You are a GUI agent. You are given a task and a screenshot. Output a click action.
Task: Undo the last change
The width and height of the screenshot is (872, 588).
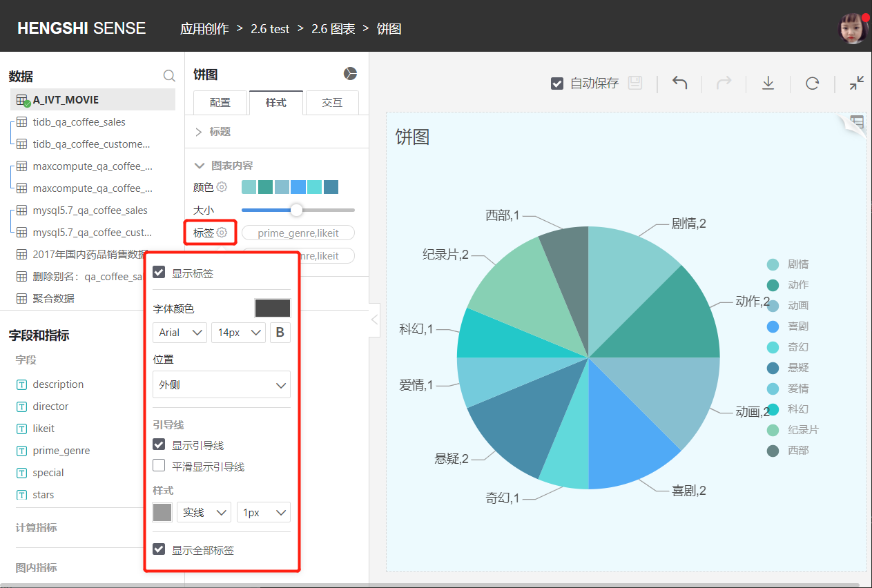pyautogui.click(x=679, y=83)
